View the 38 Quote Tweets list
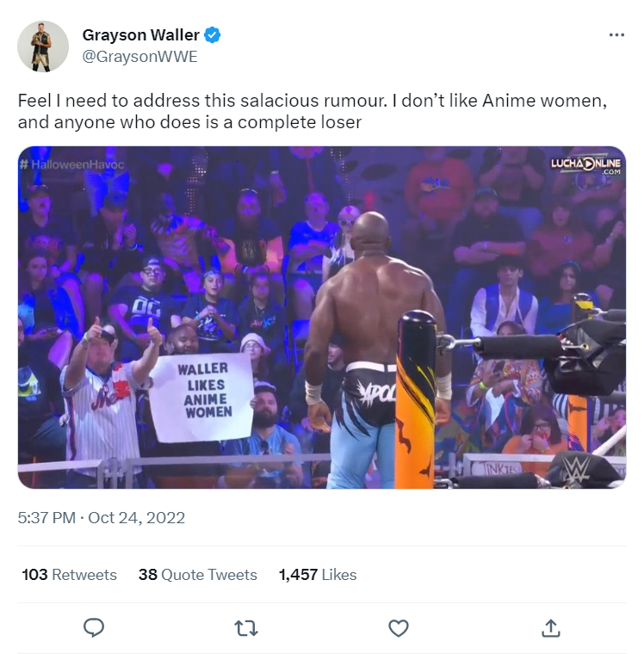The image size is (644, 654). coord(197,575)
